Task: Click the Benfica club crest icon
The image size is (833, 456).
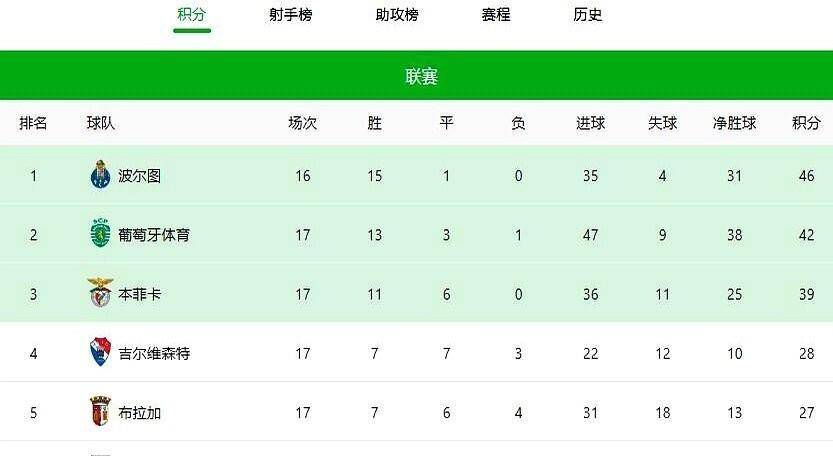Action: click(99, 293)
